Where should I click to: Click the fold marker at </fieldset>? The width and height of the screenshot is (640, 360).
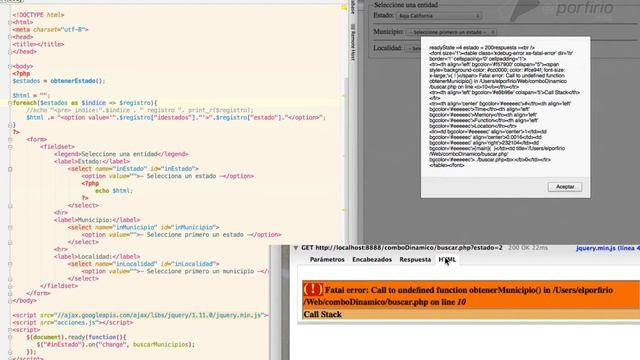(10, 286)
